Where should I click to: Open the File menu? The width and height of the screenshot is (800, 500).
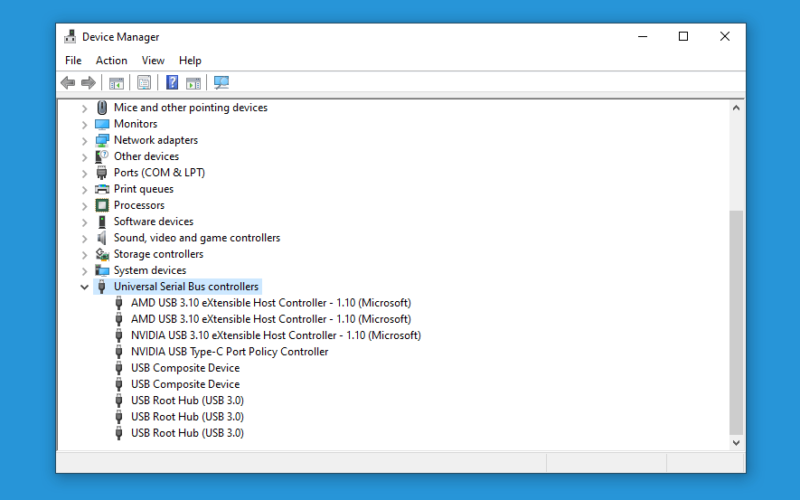click(x=73, y=60)
